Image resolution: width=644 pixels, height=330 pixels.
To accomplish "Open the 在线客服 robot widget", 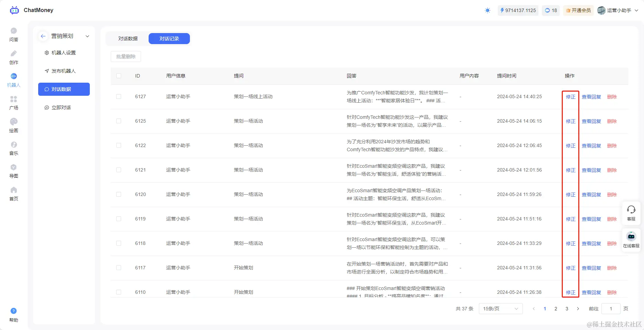I will pyautogui.click(x=631, y=240).
